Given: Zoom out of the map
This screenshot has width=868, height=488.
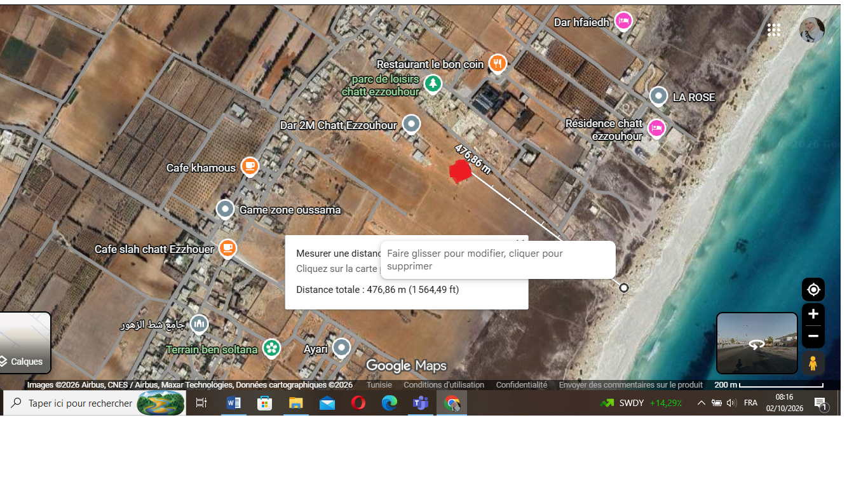Looking at the screenshot, I should [x=813, y=336].
